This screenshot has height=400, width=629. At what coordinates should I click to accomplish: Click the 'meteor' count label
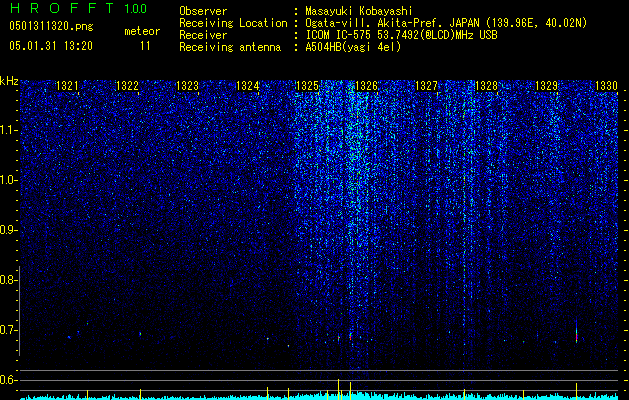(x=142, y=31)
